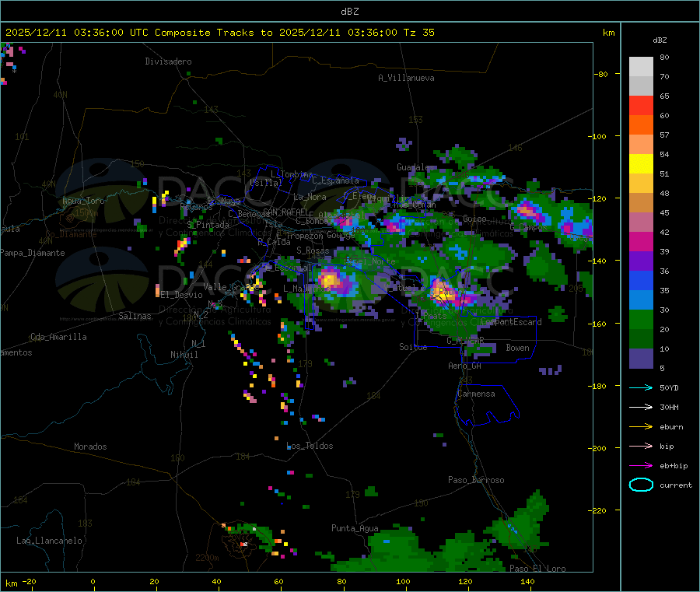Select the 'Pampa_Diamante' label

(x=32, y=253)
